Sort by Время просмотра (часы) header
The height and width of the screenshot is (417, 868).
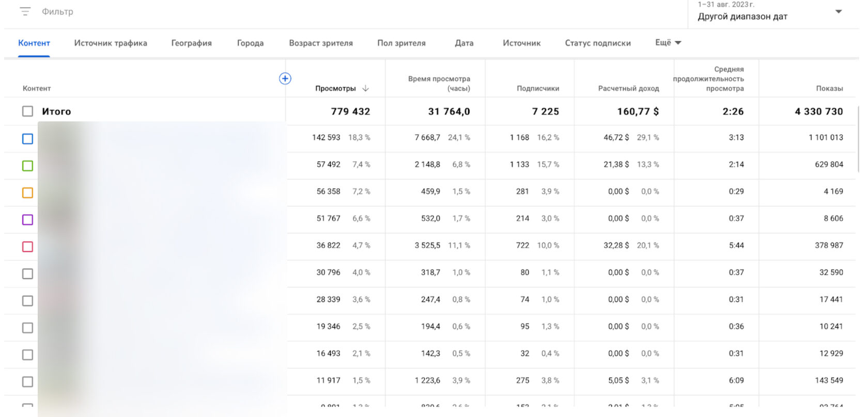tap(439, 83)
